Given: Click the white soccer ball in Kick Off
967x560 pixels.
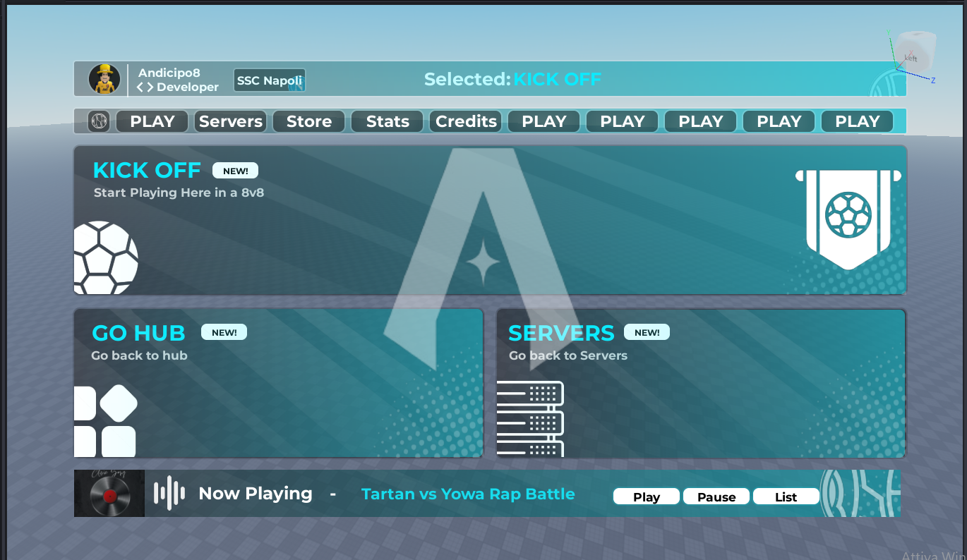Looking at the screenshot, I should (x=106, y=258).
